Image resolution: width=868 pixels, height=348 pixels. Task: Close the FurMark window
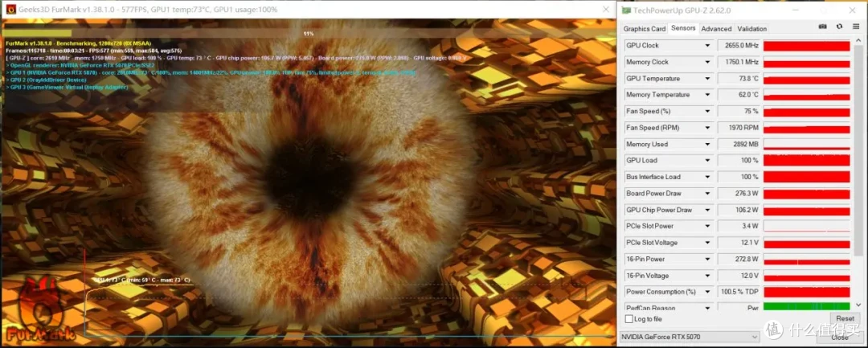pyautogui.click(x=607, y=10)
